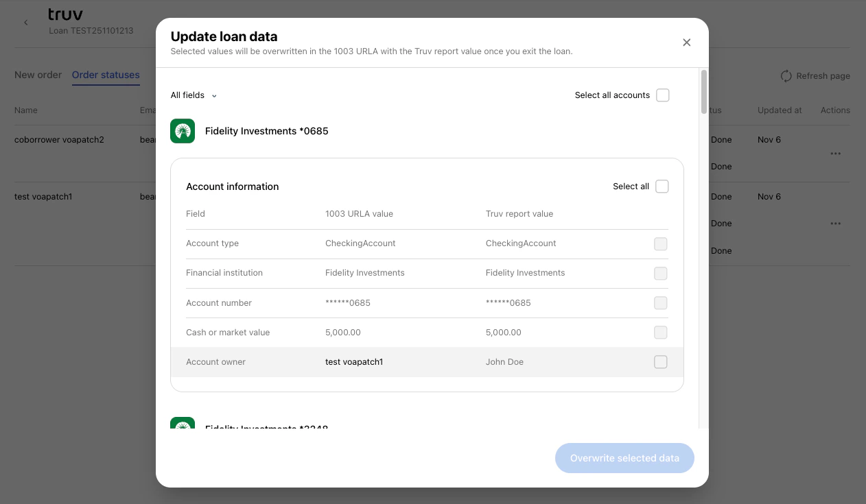The image size is (866, 504).
Task: Click the Fidelity Investments *3248 bank logo
Action: (x=183, y=426)
